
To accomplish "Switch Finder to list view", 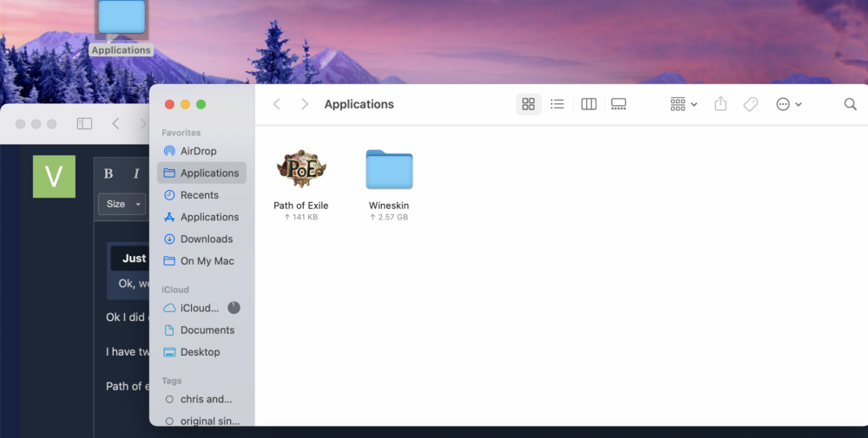I will pos(557,104).
